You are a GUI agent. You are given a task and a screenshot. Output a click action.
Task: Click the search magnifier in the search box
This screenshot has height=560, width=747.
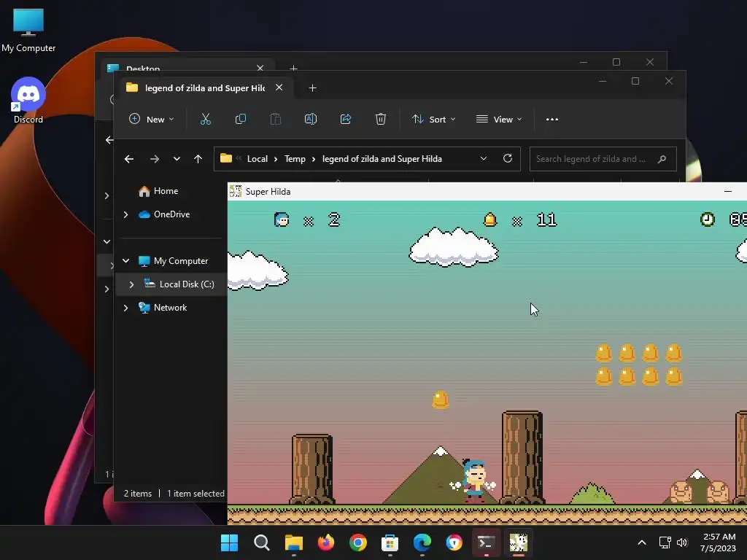coord(662,159)
